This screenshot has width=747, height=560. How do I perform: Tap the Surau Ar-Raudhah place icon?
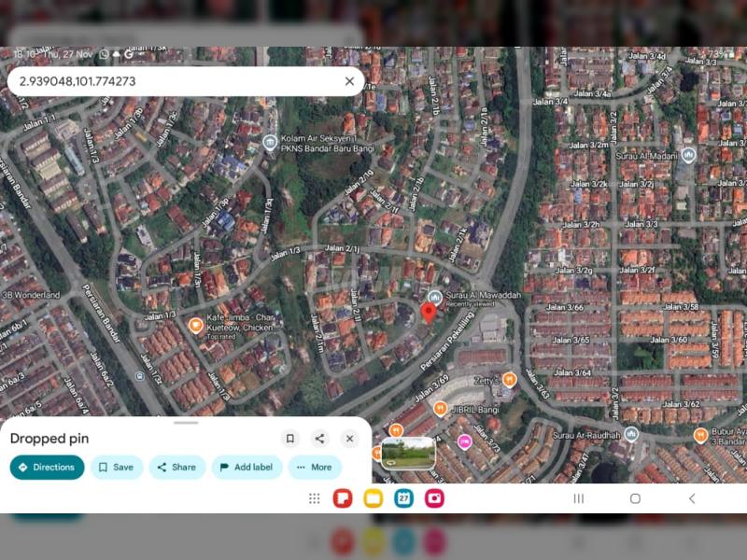click(631, 434)
